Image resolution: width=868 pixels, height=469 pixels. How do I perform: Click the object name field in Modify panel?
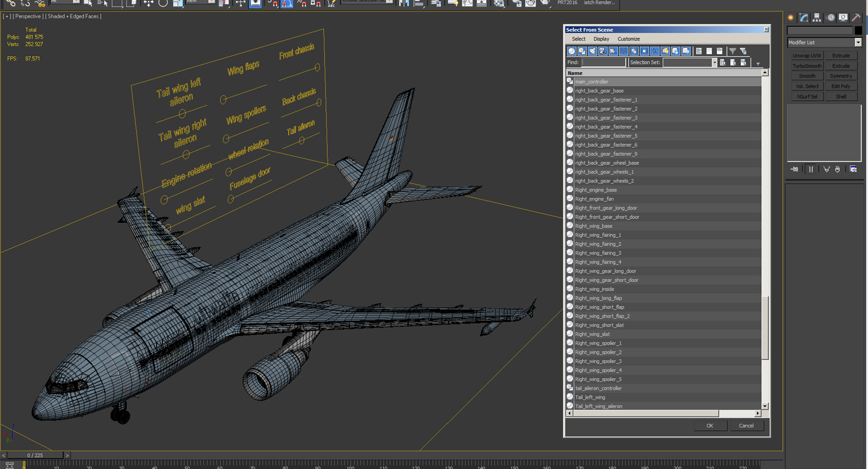click(819, 30)
